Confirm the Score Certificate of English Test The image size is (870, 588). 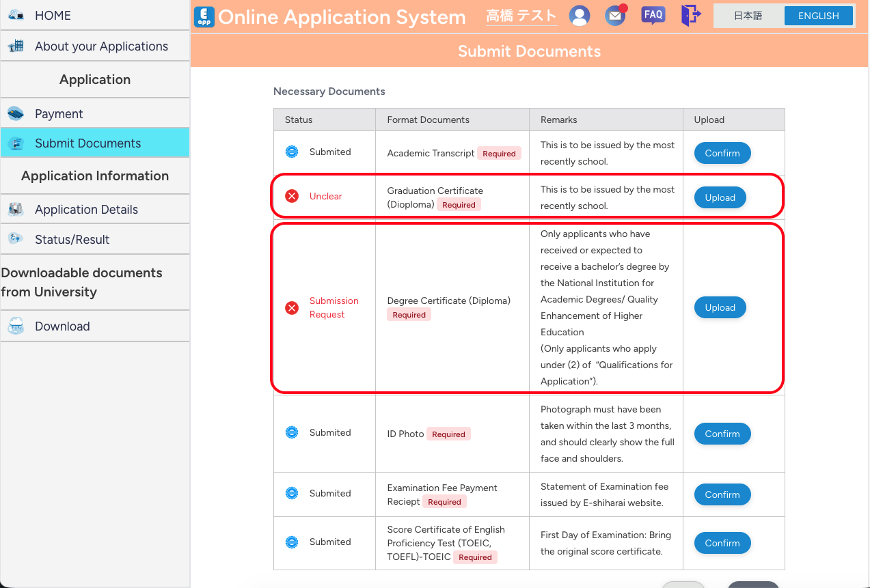722,543
